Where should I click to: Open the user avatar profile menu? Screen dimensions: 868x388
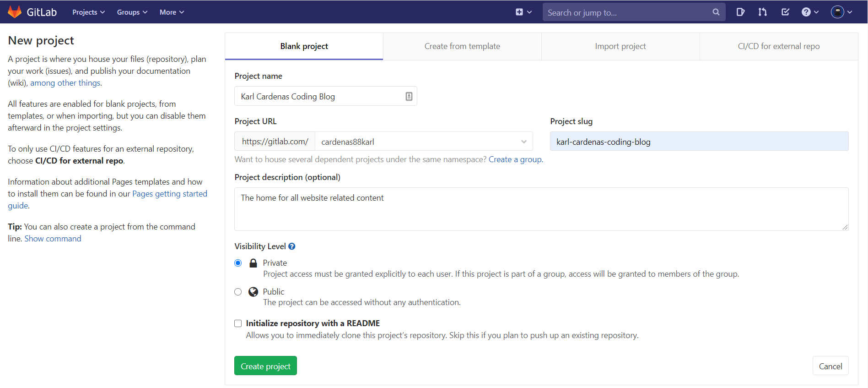pyautogui.click(x=841, y=12)
